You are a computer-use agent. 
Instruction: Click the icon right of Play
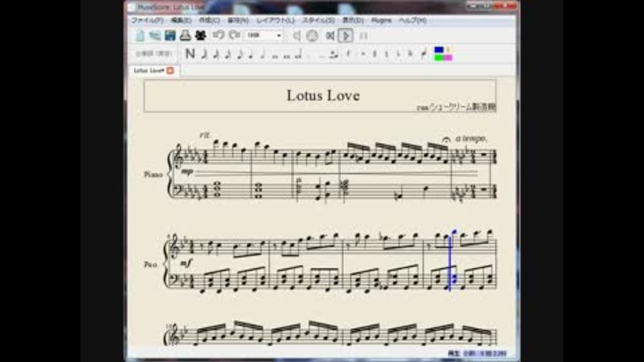pyautogui.click(x=364, y=36)
